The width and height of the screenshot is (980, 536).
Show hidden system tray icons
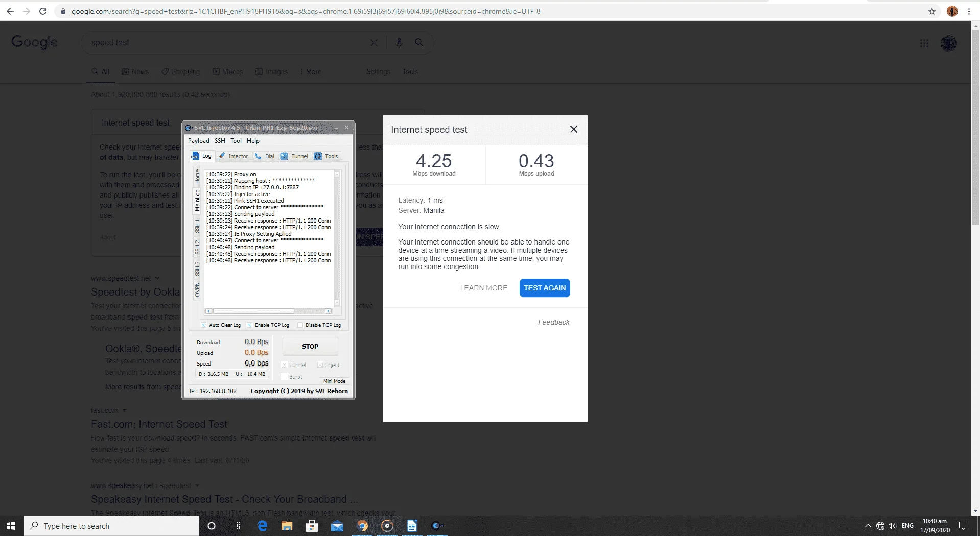click(868, 526)
